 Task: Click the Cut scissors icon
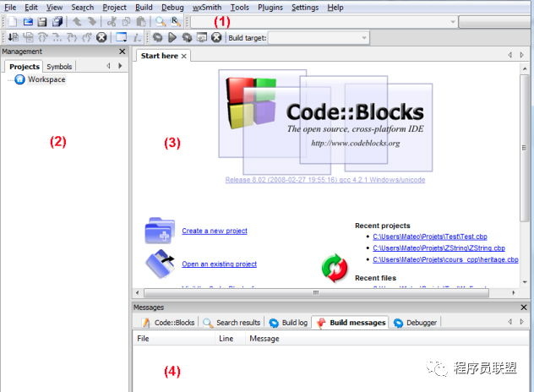[x=112, y=22]
